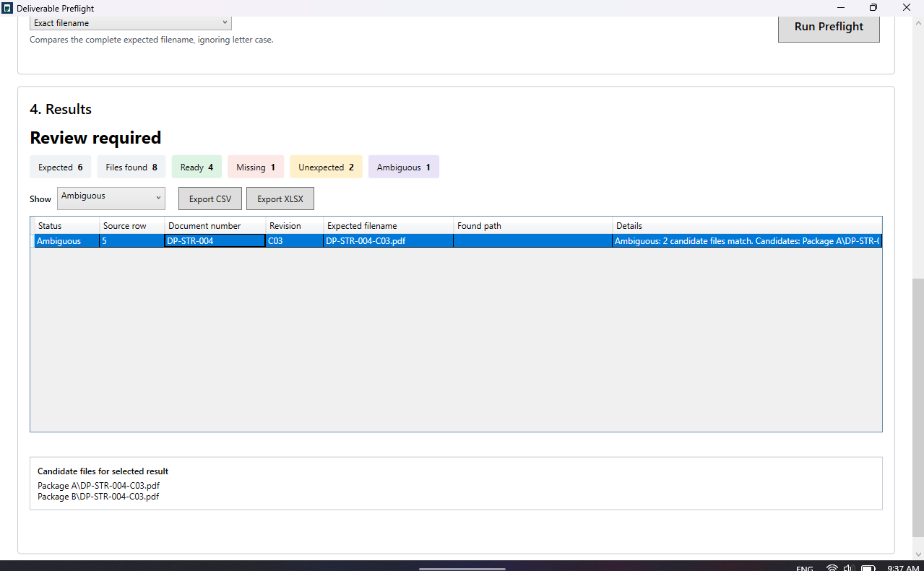Select the C03 revision cell

pos(295,241)
